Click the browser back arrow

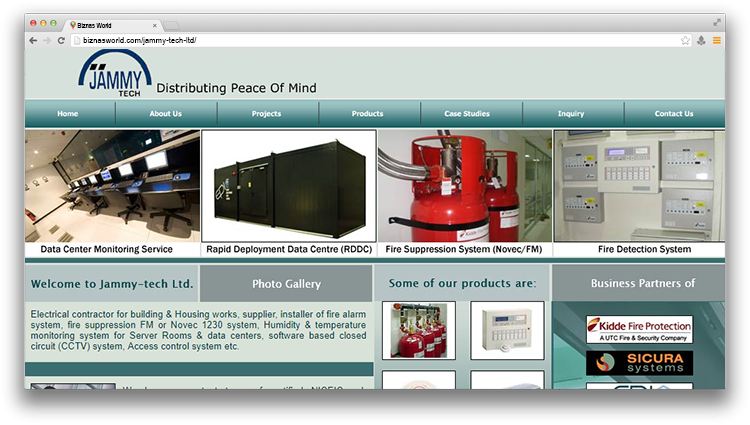pyautogui.click(x=33, y=40)
